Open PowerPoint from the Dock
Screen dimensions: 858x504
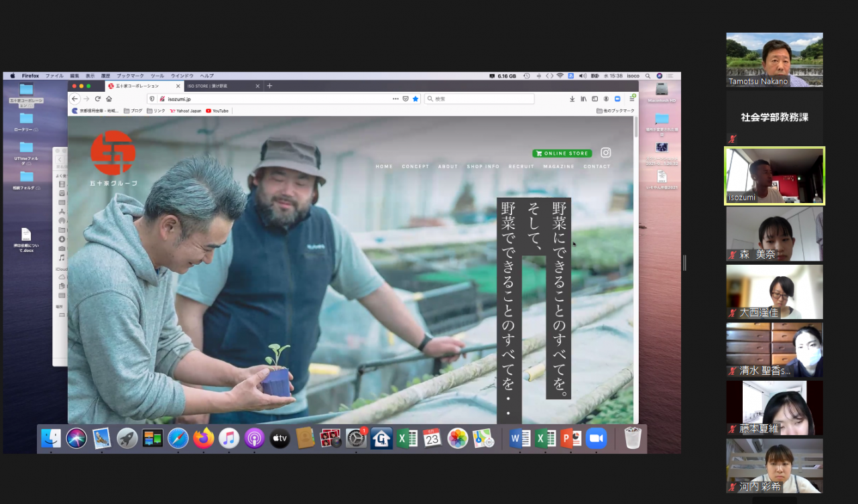(x=570, y=438)
